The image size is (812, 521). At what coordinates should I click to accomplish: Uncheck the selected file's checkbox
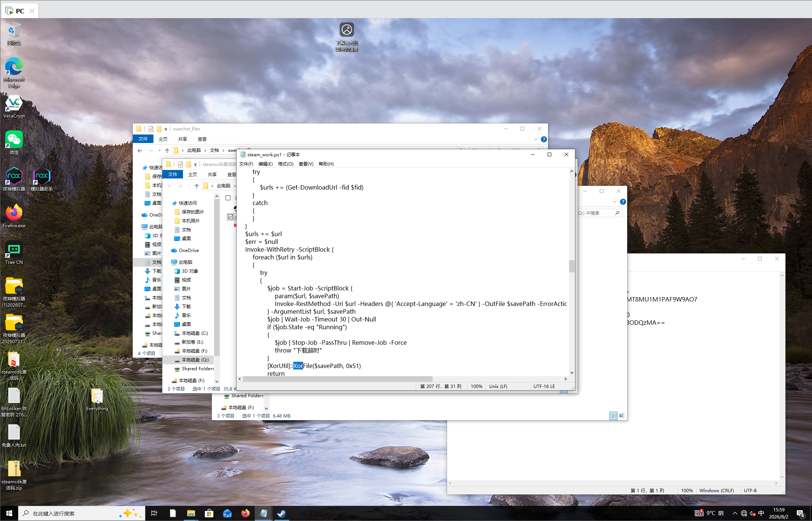pos(231,217)
